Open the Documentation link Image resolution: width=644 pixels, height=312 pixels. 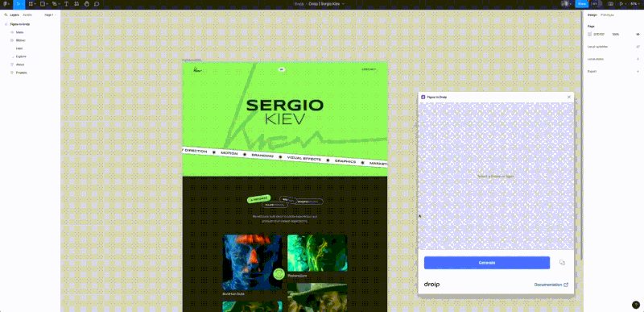(551, 285)
